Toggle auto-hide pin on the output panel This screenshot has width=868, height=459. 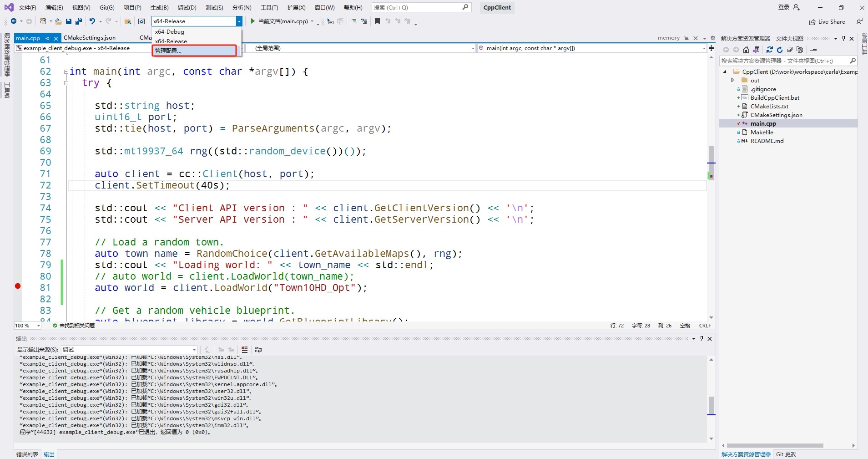(x=701, y=338)
